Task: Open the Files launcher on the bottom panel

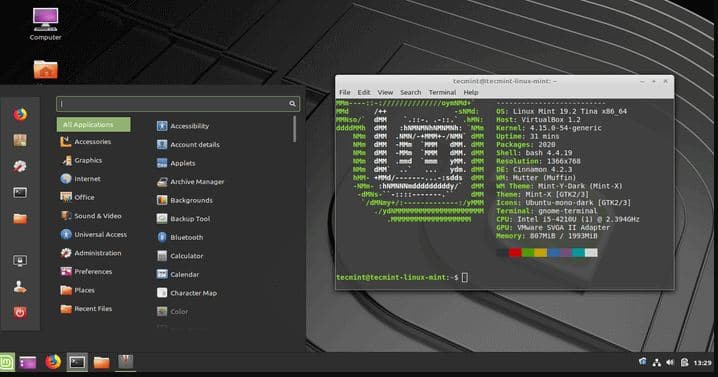Action: point(101,363)
